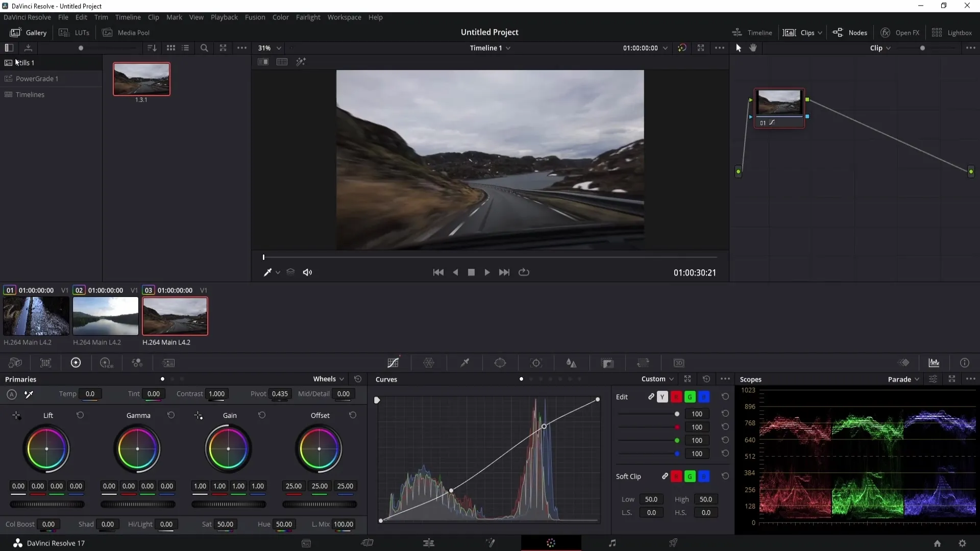Toggle curve channel ganging link in Edit row
Screen dimensions: 980x551
click(x=651, y=396)
